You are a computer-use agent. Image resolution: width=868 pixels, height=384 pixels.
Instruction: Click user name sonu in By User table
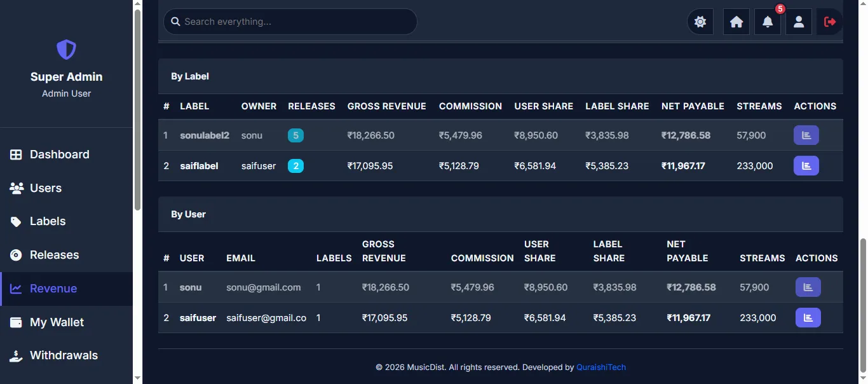click(191, 287)
